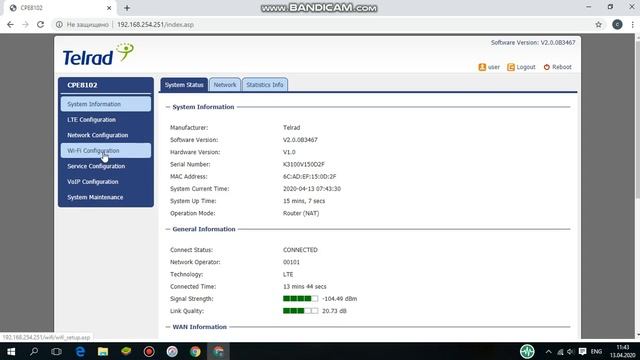Collapse the General Information section
Image resolution: width=640 pixels, height=360 pixels.
[168, 229]
